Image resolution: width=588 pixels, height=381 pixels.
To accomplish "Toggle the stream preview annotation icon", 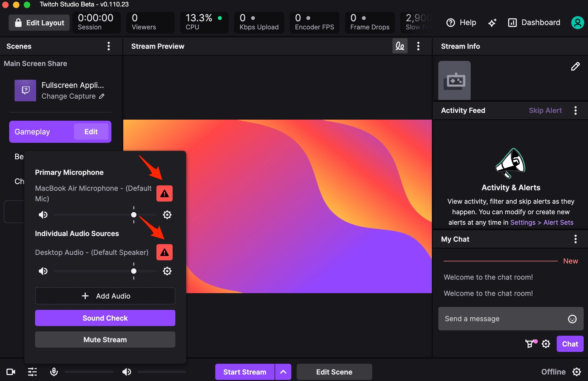I will click(400, 46).
